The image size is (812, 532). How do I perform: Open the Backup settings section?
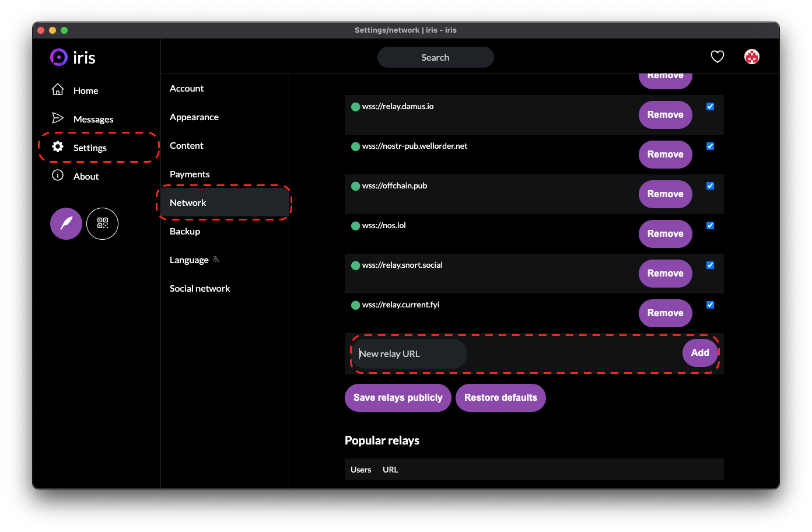pyautogui.click(x=185, y=232)
